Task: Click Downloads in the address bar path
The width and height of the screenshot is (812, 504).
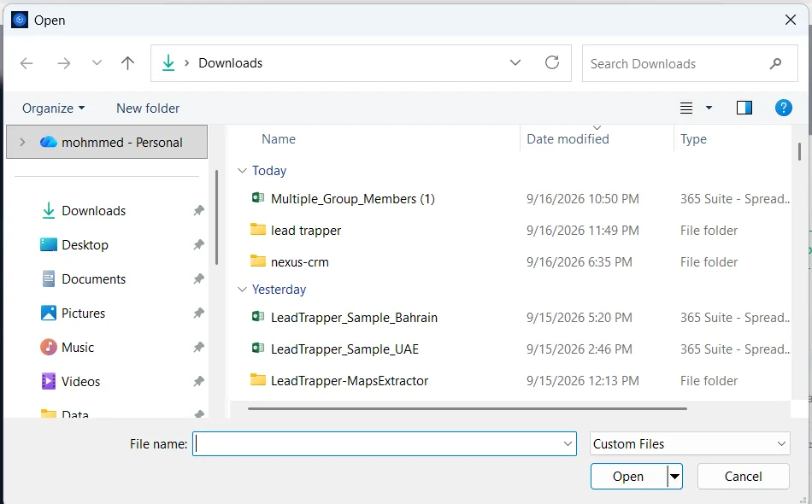Action: (x=231, y=63)
